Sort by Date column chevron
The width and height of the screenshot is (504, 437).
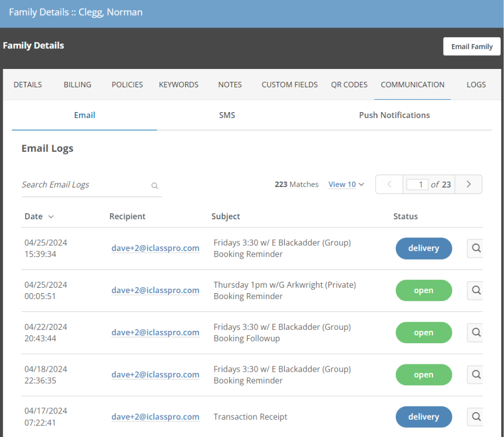(51, 217)
